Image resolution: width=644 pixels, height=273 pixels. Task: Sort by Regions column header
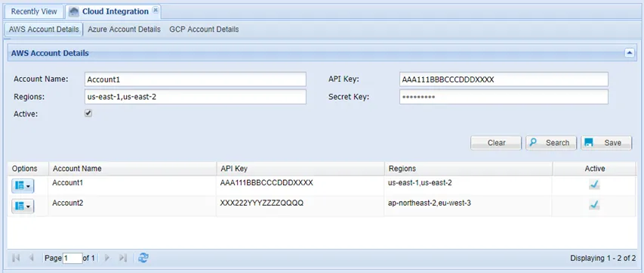click(468, 169)
